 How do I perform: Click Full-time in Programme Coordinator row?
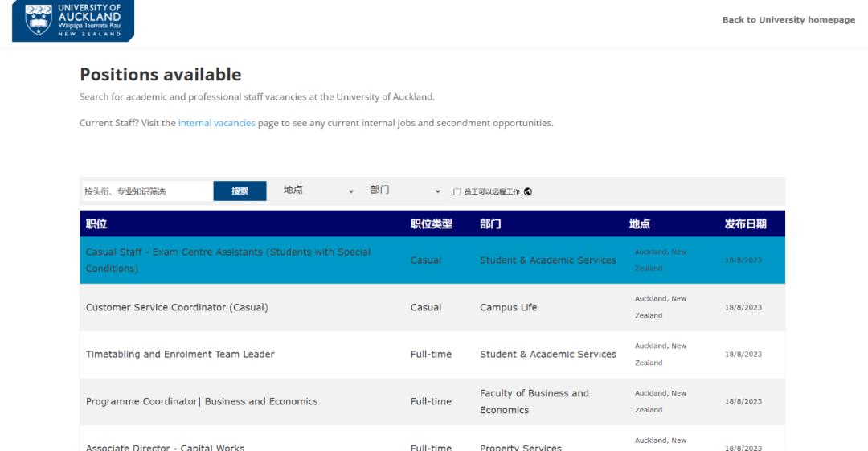coord(431,402)
